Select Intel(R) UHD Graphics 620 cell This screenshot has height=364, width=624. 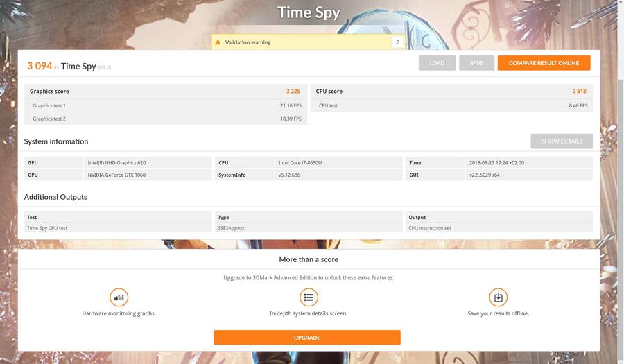point(148,163)
